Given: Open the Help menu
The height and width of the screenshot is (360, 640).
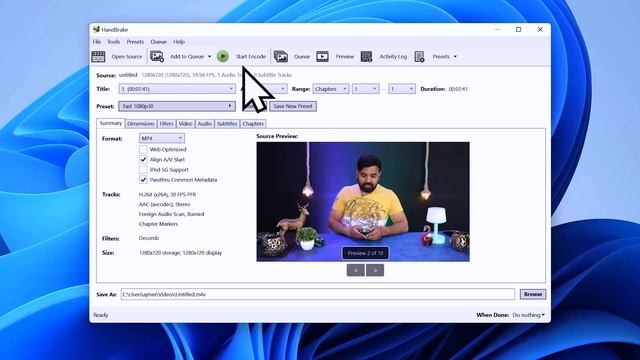Looking at the screenshot, I should [x=179, y=42].
